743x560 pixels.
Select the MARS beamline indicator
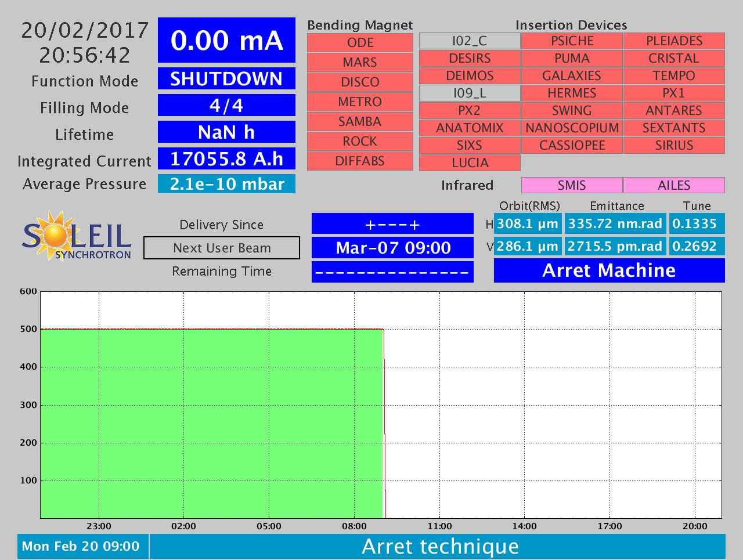[360, 63]
